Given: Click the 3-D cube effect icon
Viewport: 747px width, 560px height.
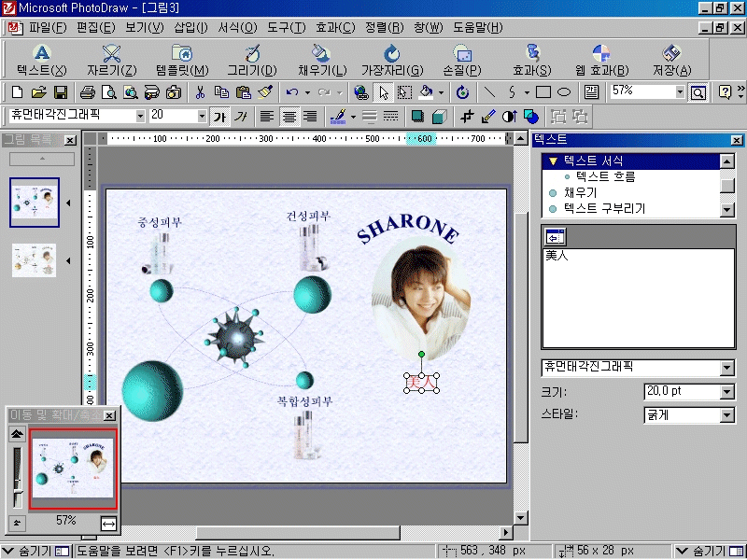Looking at the screenshot, I should 439,116.
